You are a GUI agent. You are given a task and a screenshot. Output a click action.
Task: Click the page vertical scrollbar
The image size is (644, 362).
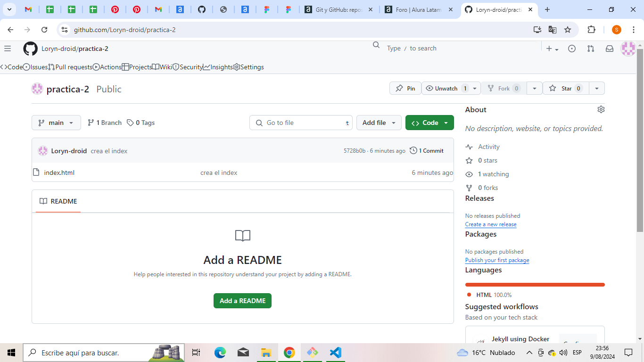[640, 140]
